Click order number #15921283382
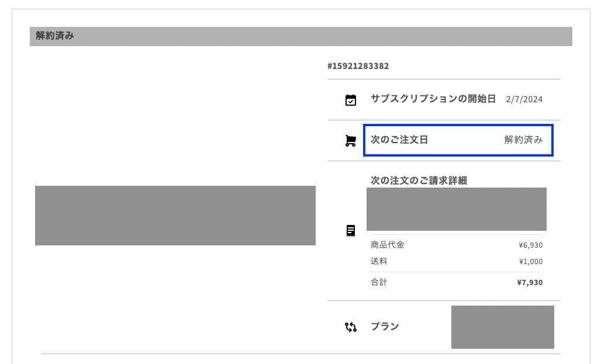 [358, 66]
